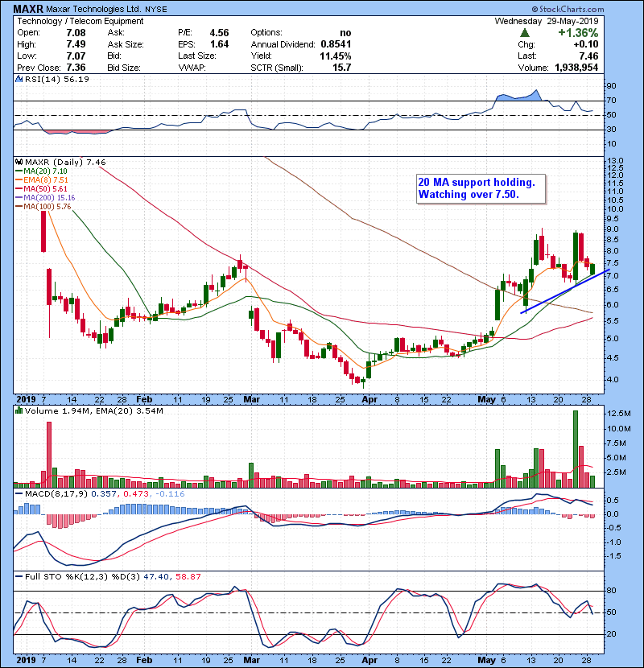644x668 pixels.
Task: Click the 20 MA support holding annotation box
Action: (481, 188)
